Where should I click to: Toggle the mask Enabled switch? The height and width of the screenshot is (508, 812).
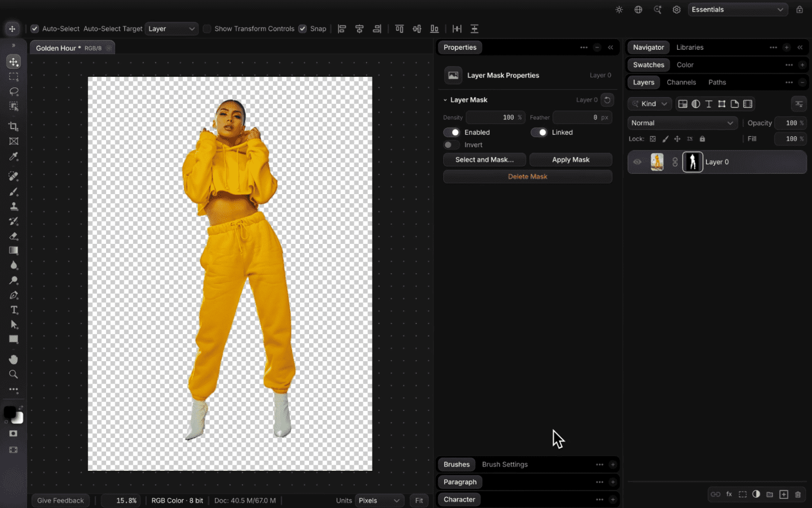pos(452,133)
